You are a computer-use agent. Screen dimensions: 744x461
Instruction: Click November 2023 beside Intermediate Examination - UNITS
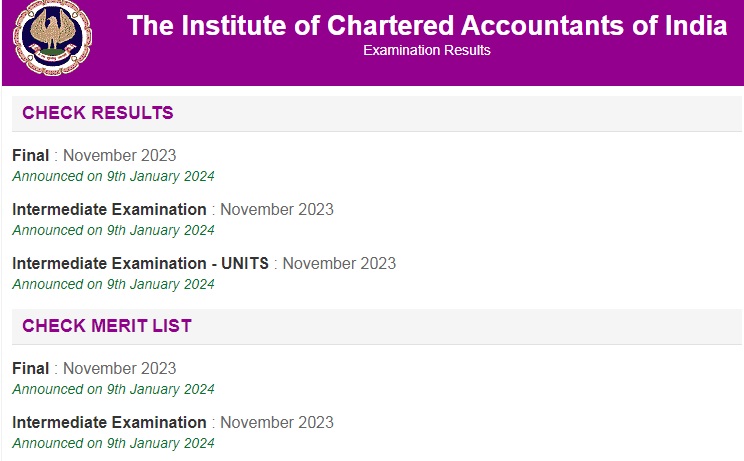point(339,263)
